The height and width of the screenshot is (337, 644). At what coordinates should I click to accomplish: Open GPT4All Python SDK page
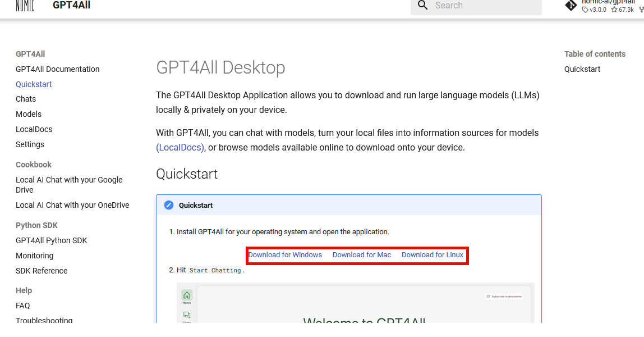(52, 240)
